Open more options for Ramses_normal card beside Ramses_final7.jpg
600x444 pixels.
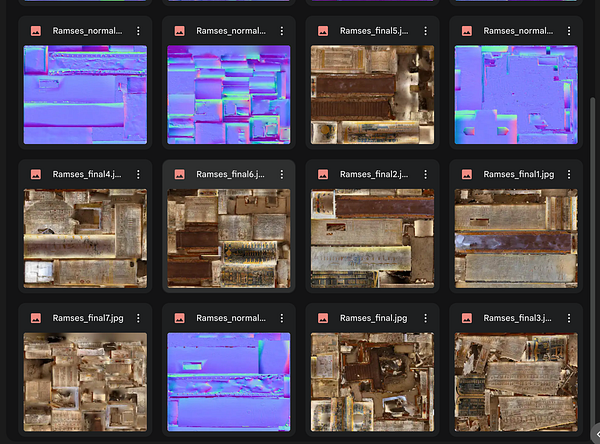click(282, 318)
